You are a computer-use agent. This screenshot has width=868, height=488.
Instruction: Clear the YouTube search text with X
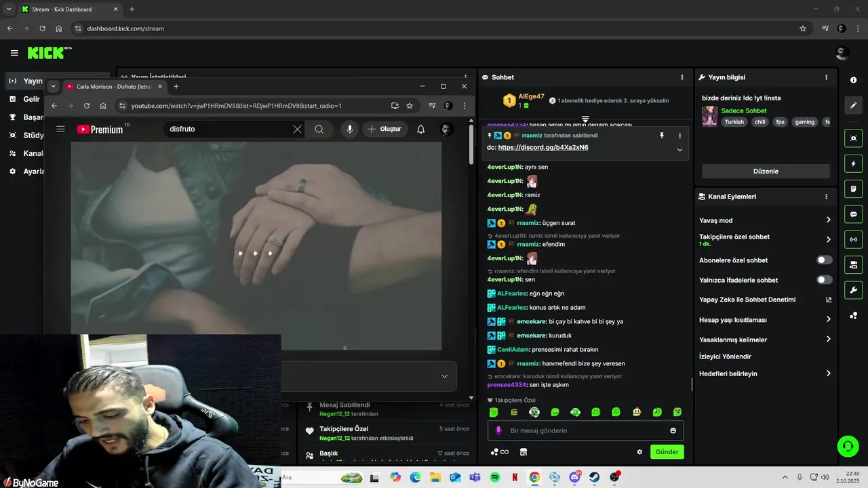pos(297,129)
